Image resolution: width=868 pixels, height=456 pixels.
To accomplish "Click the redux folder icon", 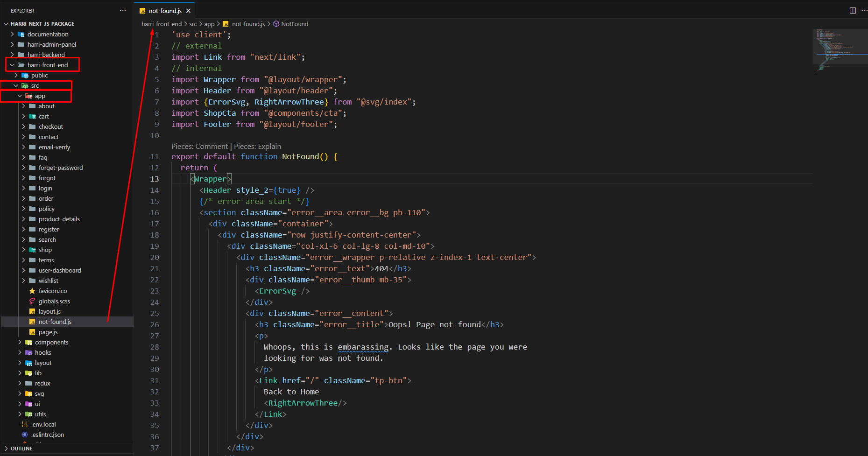I will coord(28,383).
